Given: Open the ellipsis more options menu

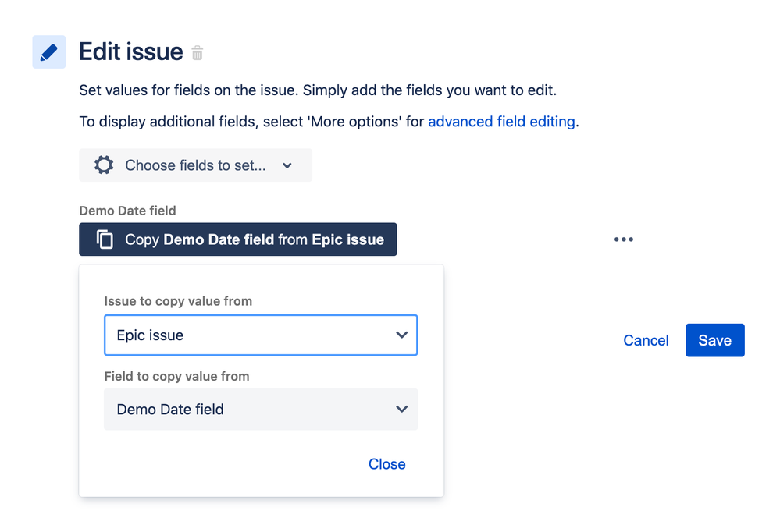Looking at the screenshot, I should click(623, 239).
